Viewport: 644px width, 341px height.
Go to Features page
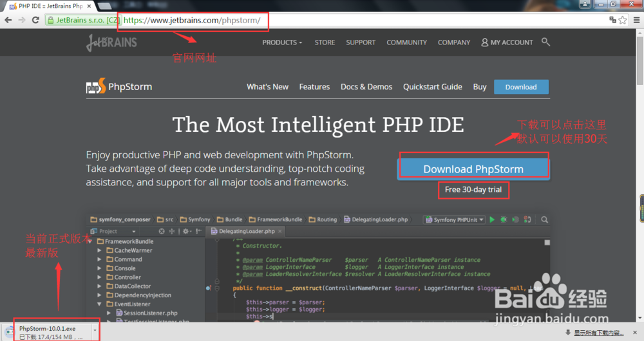pos(314,87)
